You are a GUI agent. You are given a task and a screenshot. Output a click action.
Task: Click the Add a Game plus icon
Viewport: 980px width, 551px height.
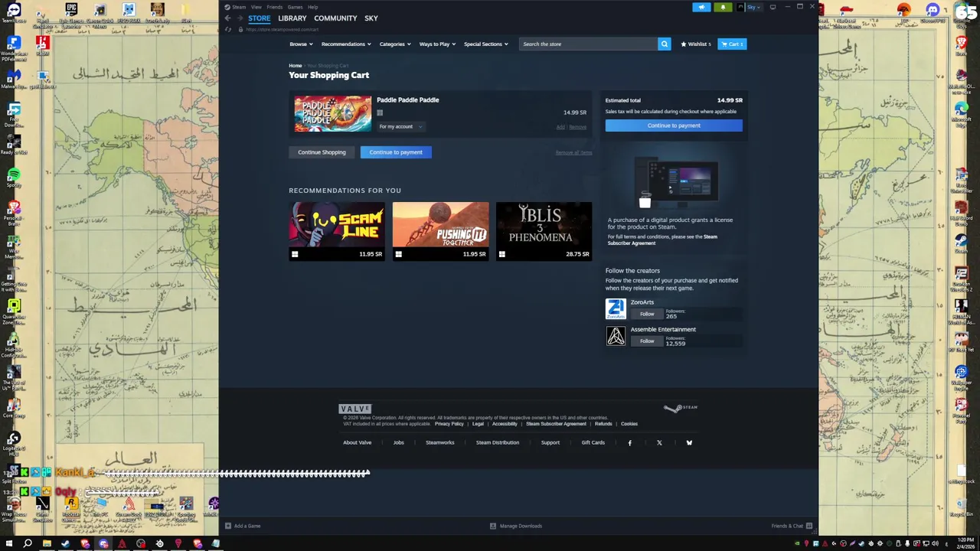point(228,526)
